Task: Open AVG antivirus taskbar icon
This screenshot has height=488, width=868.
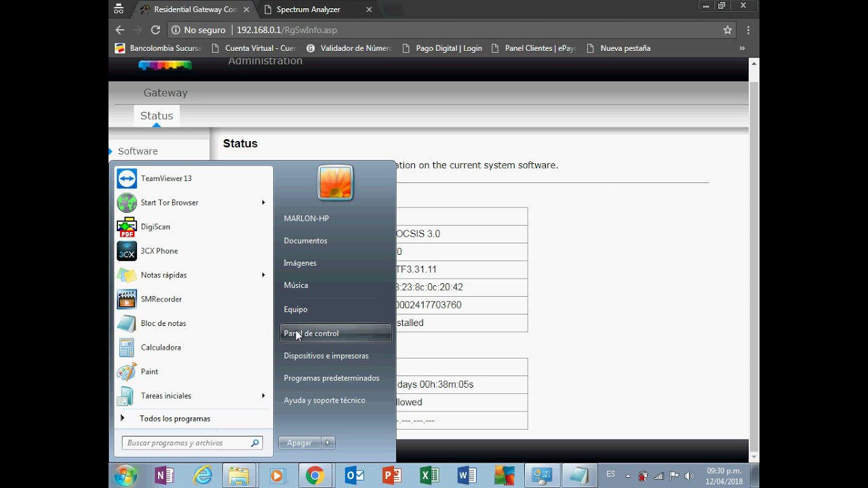Action: [504, 476]
